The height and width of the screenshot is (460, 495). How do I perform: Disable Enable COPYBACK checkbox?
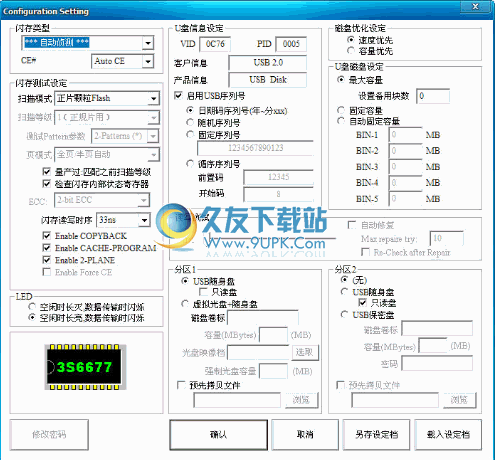[x=47, y=236]
